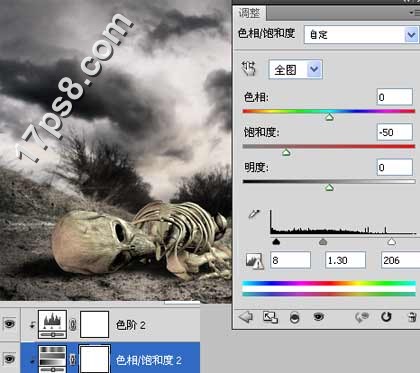Click the gray midtone levels slider
The width and height of the screenshot is (420, 373).
click(323, 242)
